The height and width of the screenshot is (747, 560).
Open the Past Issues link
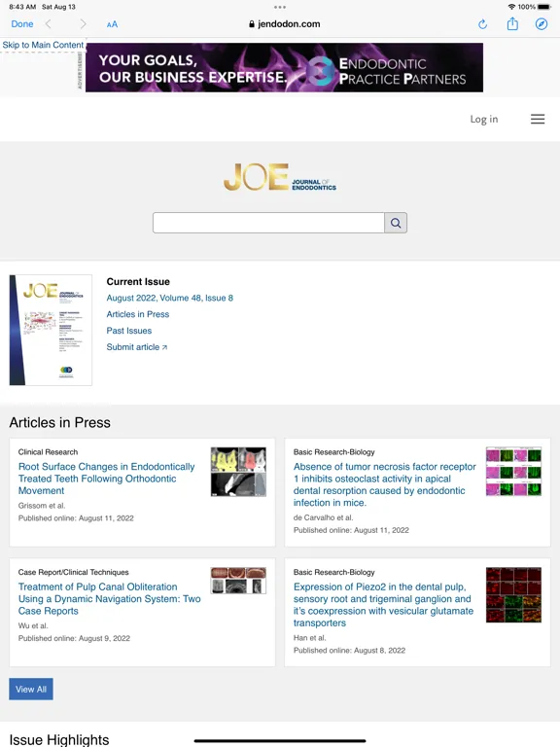coord(129,331)
